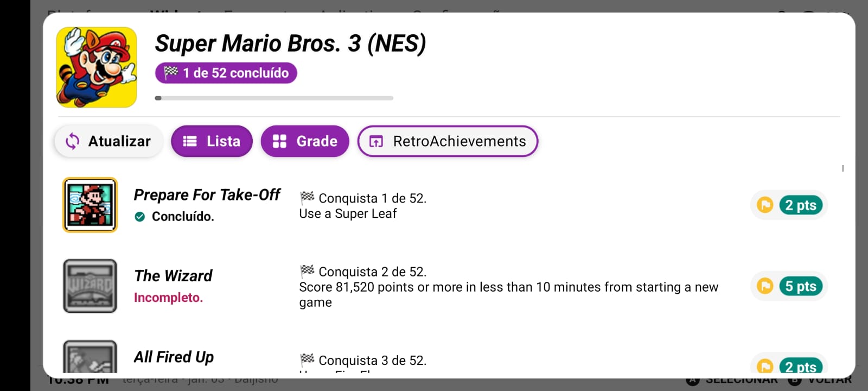Click the checkered flag icon for Conquista 1

(307, 198)
